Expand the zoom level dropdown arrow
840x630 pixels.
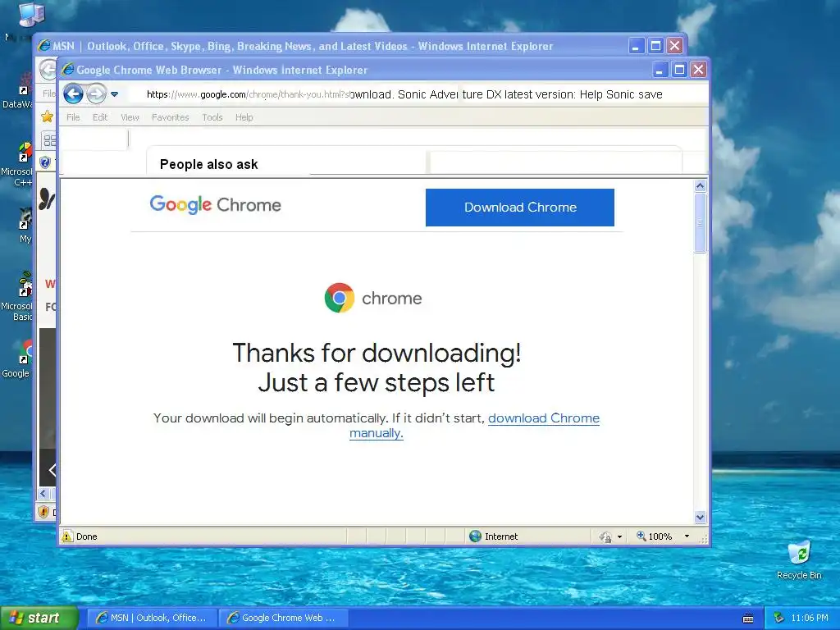tap(687, 536)
